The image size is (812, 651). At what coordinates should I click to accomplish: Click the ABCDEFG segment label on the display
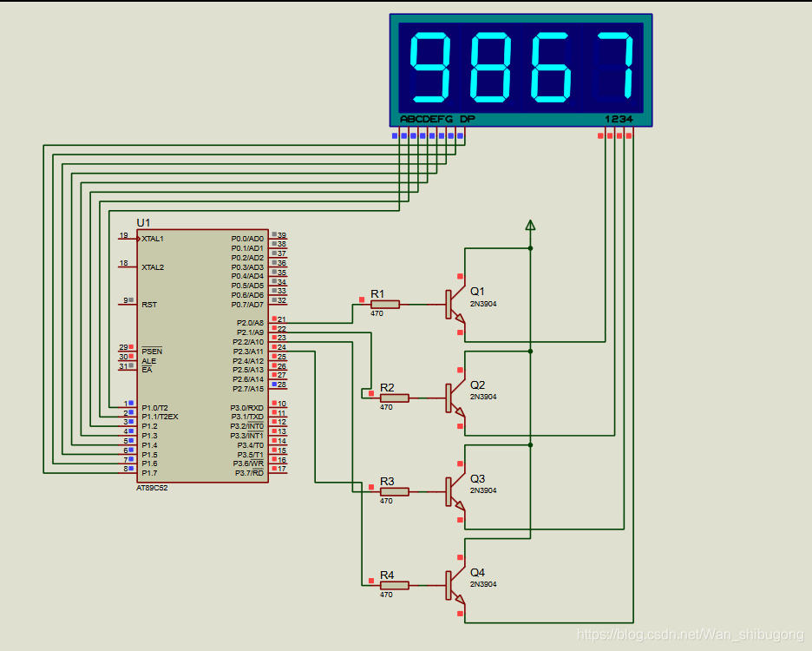(427, 119)
